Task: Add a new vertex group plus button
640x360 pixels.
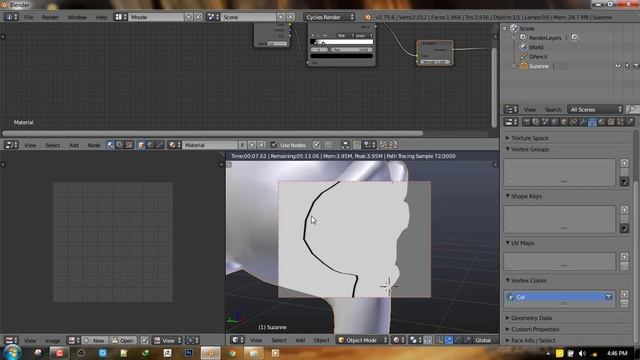Action: pos(624,163)
